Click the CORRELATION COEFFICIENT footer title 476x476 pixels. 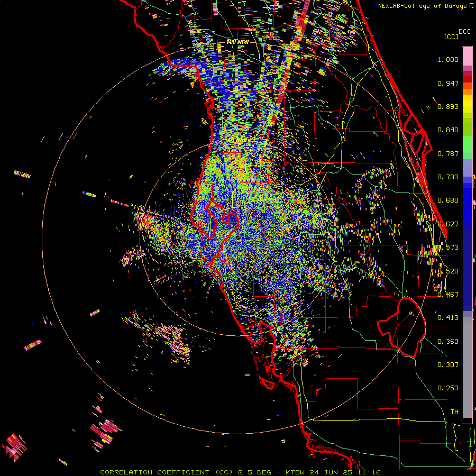pos(155,472)
